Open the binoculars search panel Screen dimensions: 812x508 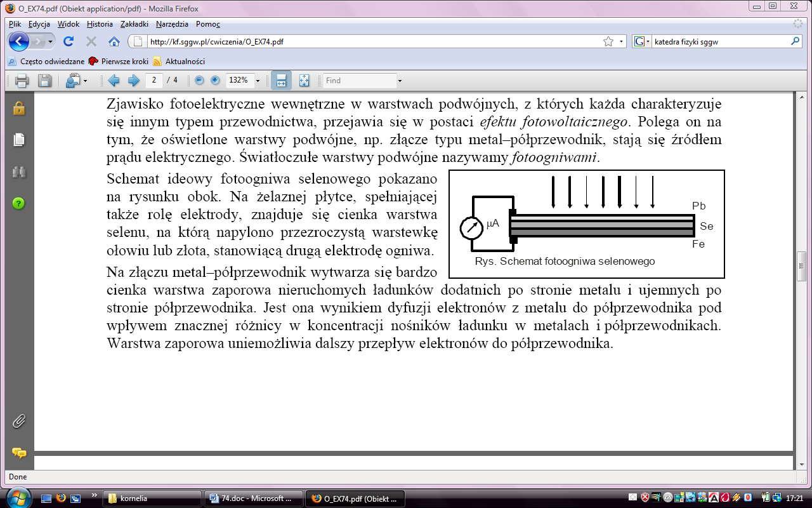(19, 171)
